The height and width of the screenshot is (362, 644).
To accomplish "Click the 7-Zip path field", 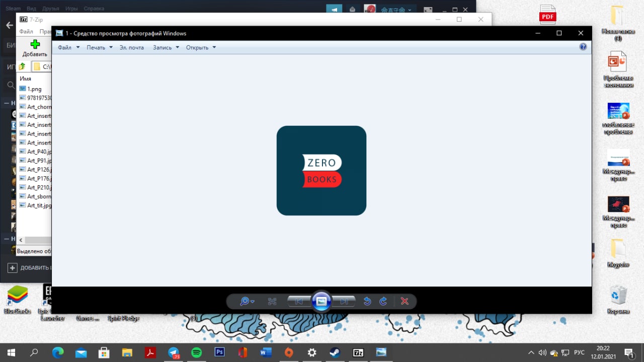I will 42,66.
